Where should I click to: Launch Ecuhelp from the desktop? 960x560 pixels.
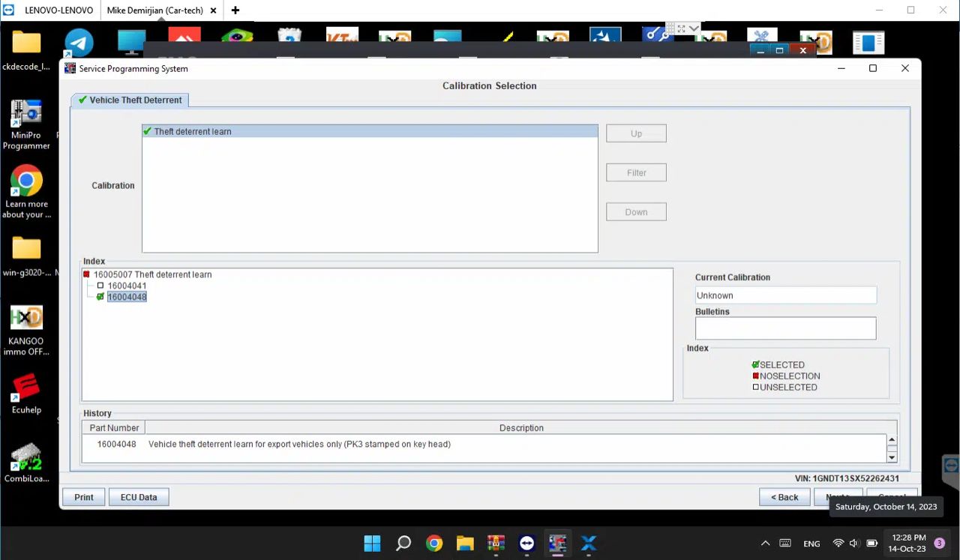[26, 385]
